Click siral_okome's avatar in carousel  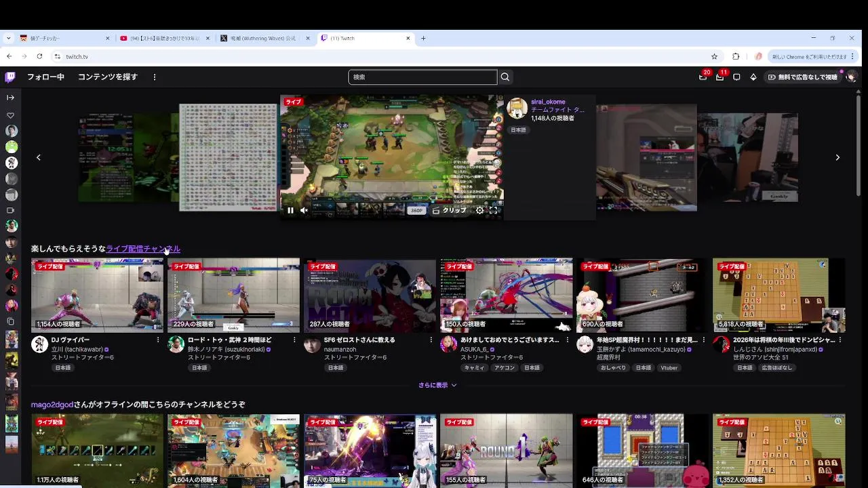click(517, 108)
